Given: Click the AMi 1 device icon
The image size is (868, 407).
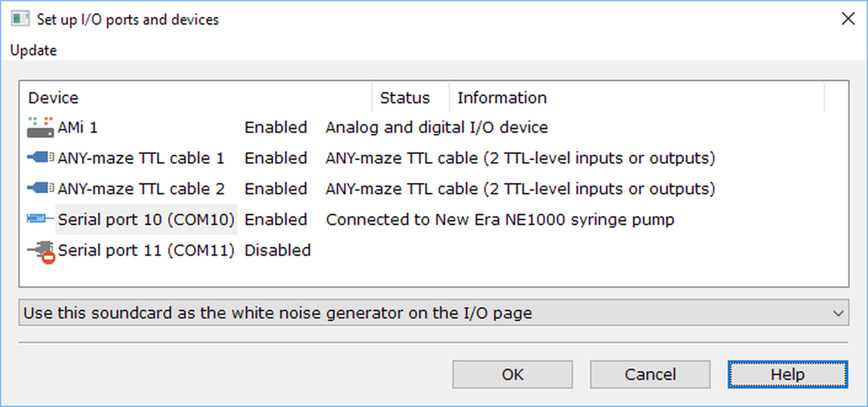Looking at the screenshot, I should (x=41, y=127).
